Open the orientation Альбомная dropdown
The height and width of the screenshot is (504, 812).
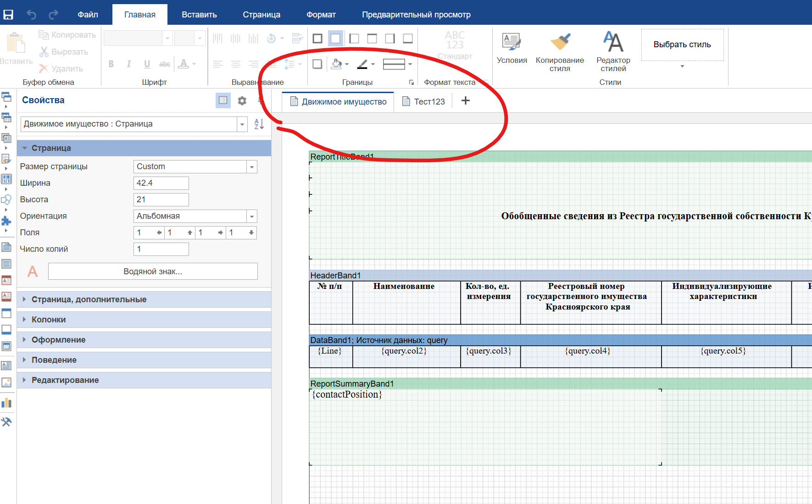[252, 216]
